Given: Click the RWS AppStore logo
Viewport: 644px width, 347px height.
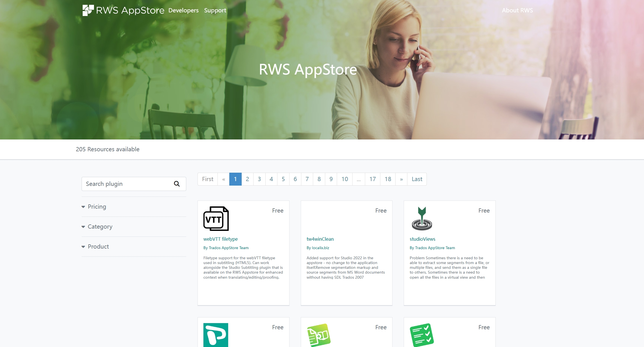Looking at the screenshot, I should tap(123, 10).
